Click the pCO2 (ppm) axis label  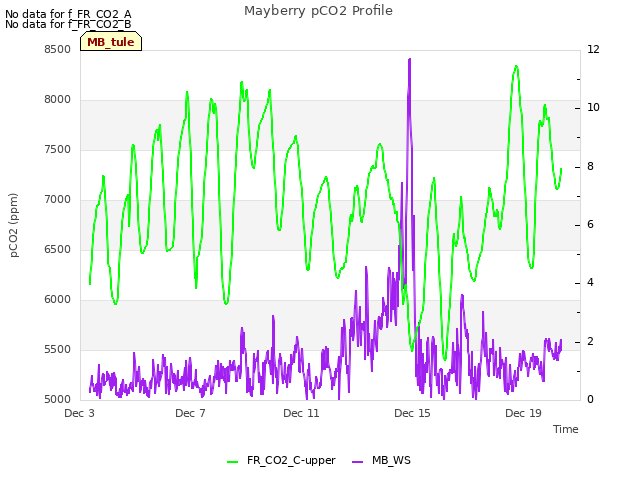(14, 225)
